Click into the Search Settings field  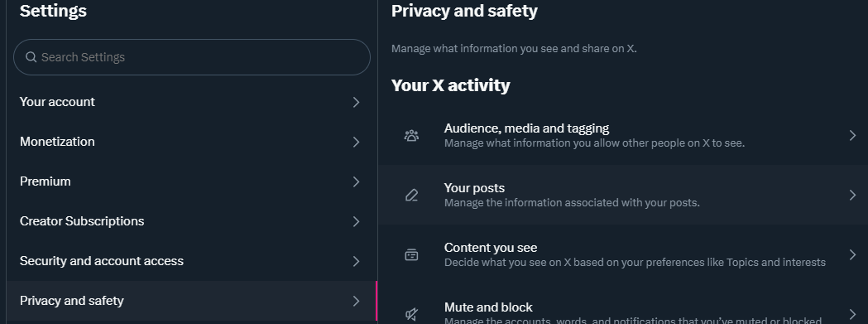[191, 57]
